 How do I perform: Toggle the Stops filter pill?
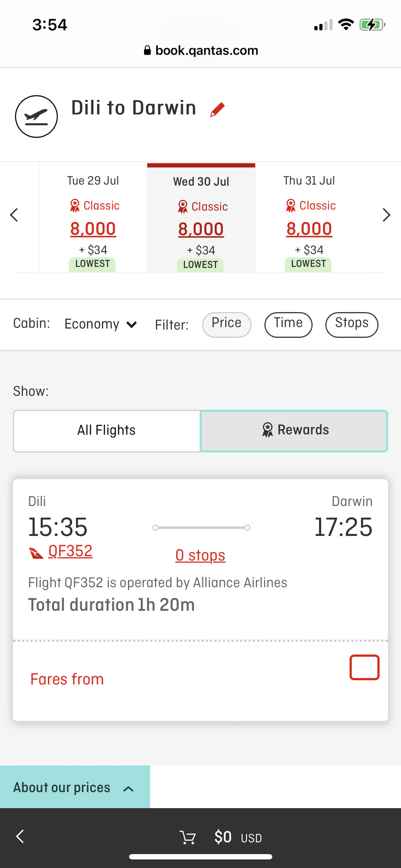coord(352,325)
